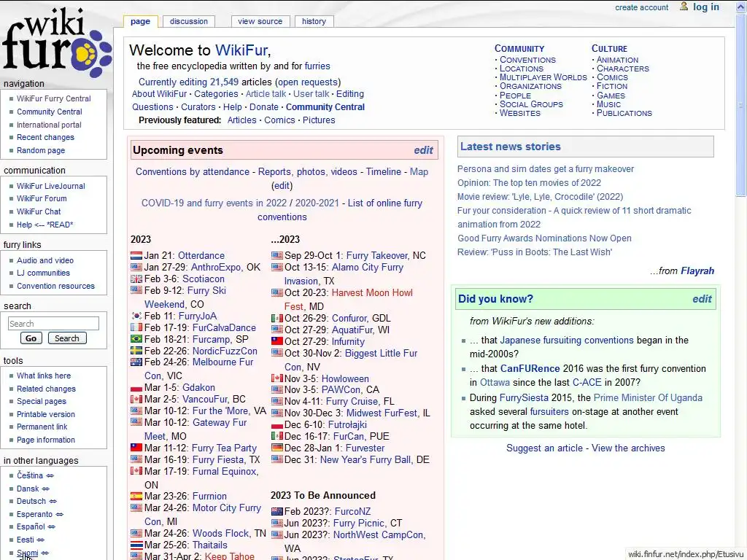The height and width of the screenshot is (560, 747).
Task: Open Conventions by attendance link
Action: (x=193, y=172)
